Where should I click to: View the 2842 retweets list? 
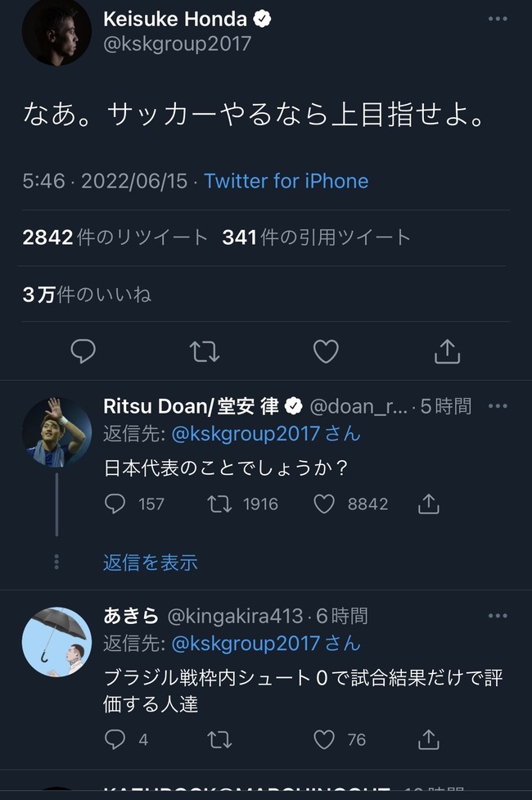pyautogui.click(x=115, y=238)
